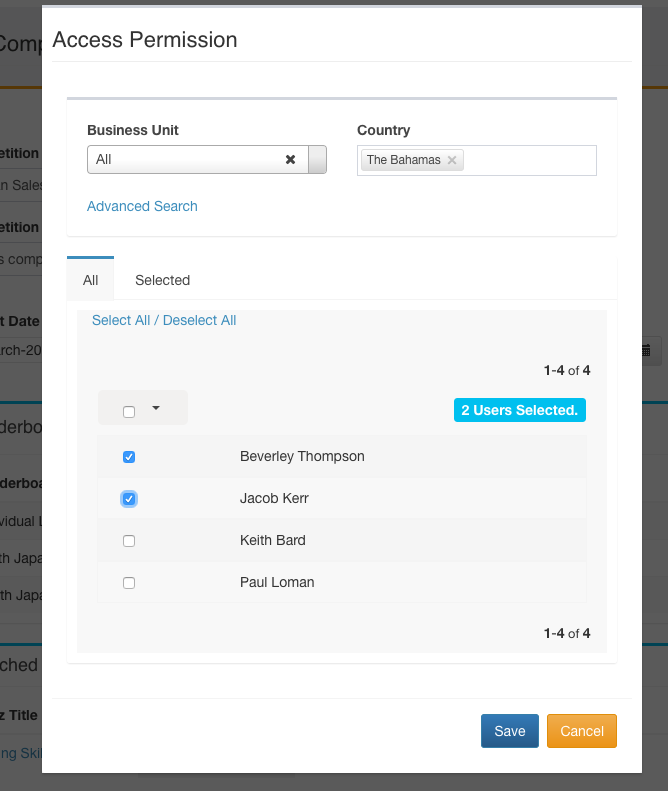668x791 pixels.
Task: Click the Business Unit All combo box
Action: (x=185, y=160)
